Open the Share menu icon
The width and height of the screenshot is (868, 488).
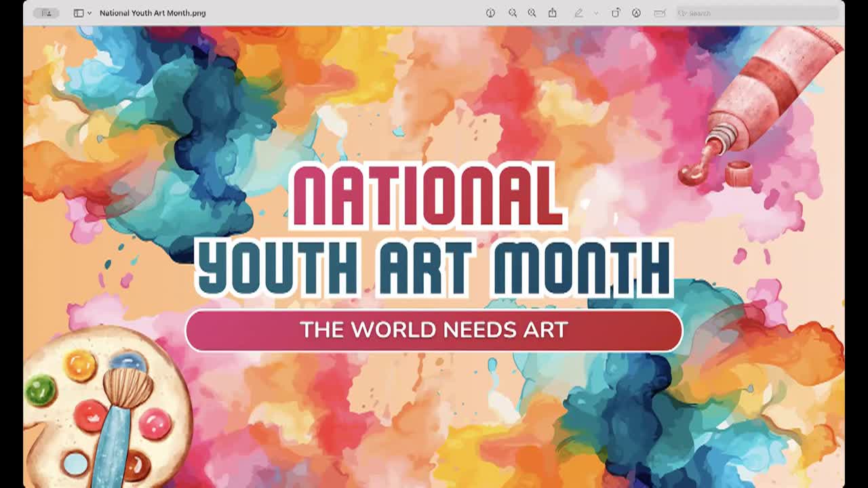tap(553, 13)
